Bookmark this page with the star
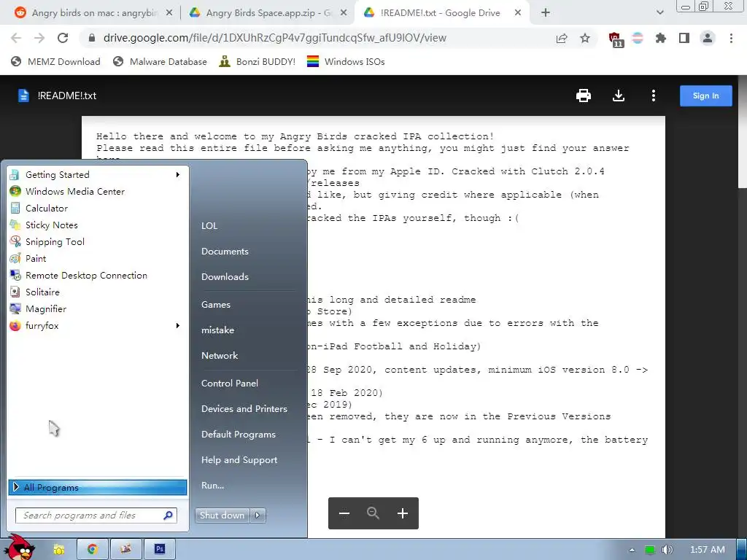 [x=585, y=38]
